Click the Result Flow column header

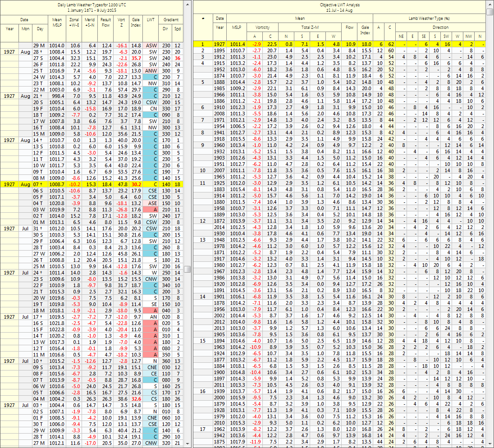coord(105,23)
